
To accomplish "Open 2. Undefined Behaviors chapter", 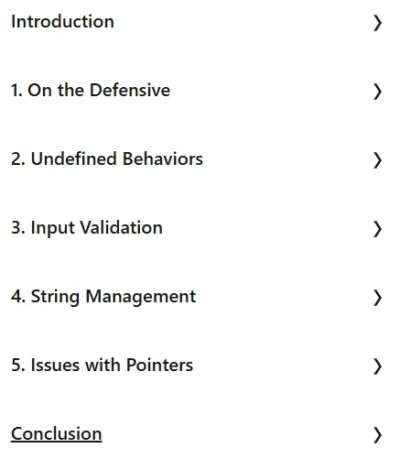I will pyautogui.click(x=200, y=159).
